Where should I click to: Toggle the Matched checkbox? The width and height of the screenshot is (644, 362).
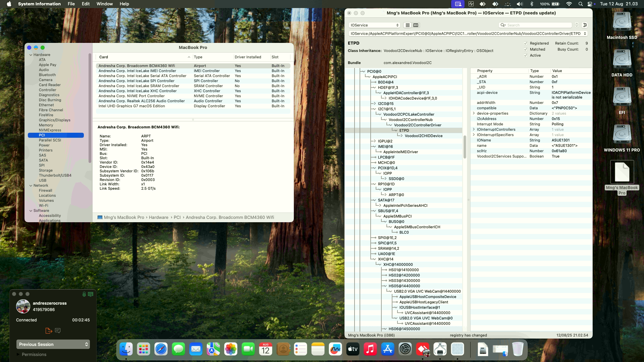click(x=526, y=49)
